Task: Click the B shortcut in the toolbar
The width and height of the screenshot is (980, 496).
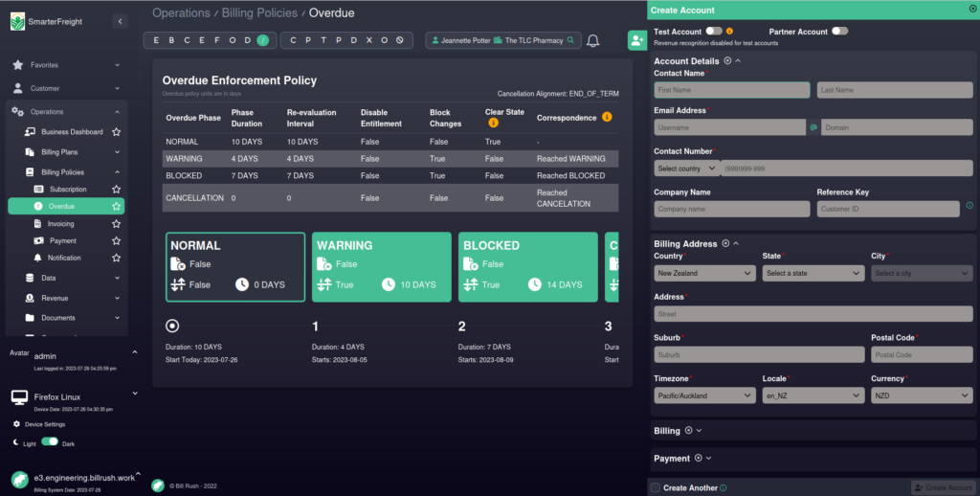Action: pos(171,40)
